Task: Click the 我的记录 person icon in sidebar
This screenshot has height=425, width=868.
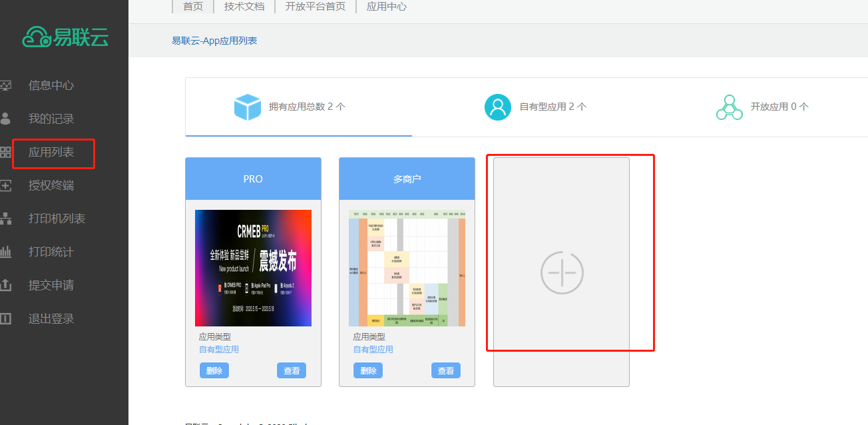Action: [x=6, y=119]
